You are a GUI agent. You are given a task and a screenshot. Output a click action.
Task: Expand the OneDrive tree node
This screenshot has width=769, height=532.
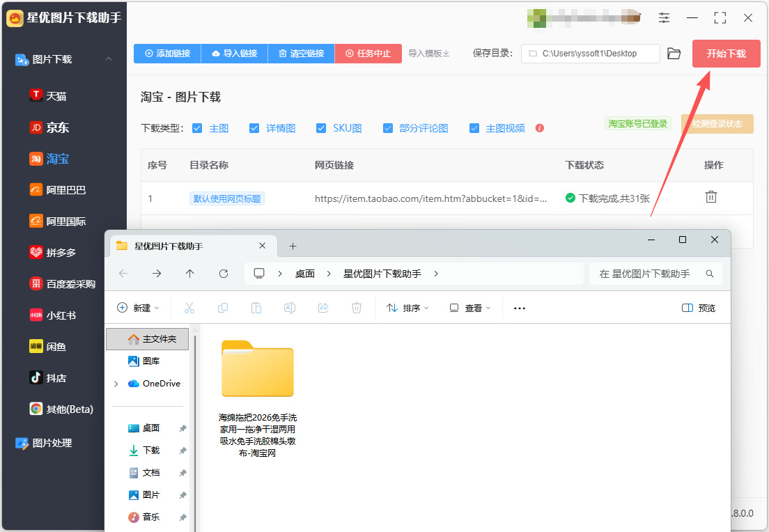tap(116, 384)
